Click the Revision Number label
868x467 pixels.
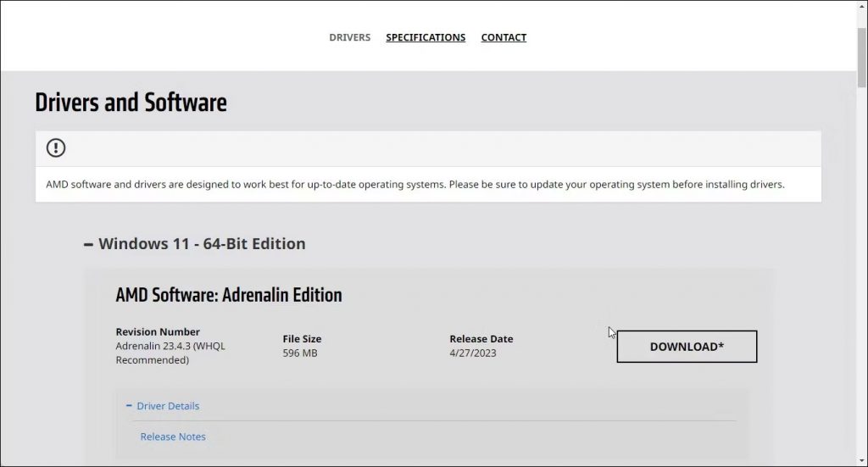[x=158, y=331]
